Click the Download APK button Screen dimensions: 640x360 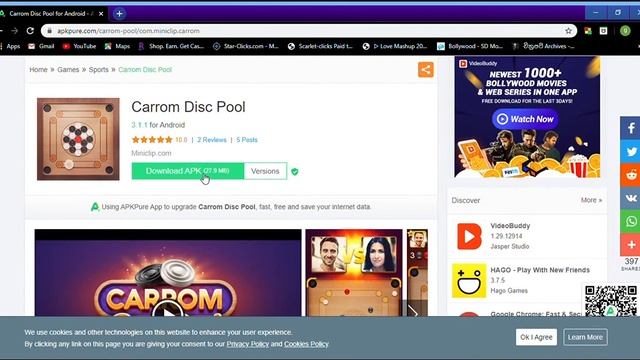tap(188, 171)
